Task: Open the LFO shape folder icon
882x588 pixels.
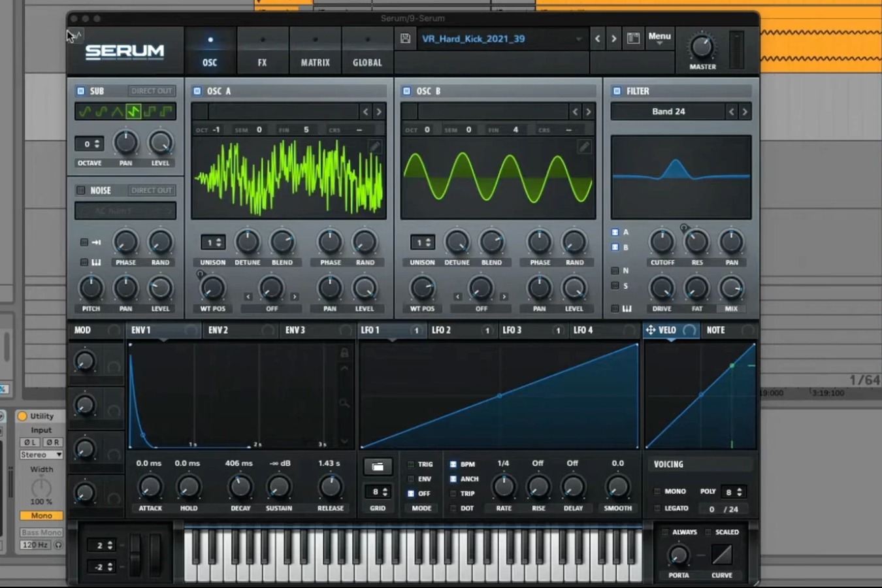Action: pyautogui.click(x=378, y=466)
